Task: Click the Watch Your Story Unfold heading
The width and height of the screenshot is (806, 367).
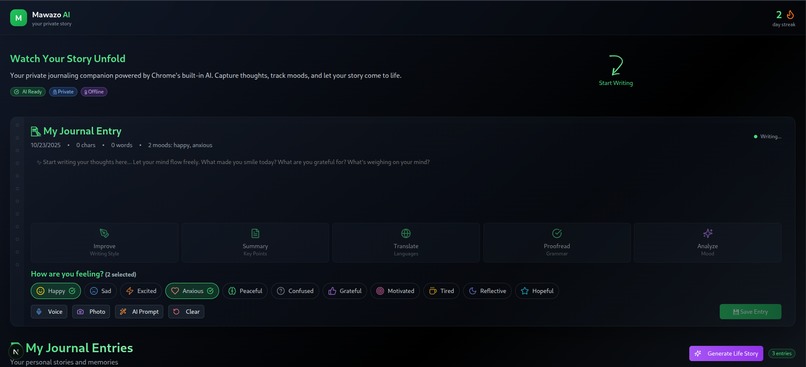Action: (x=67, y=59)
